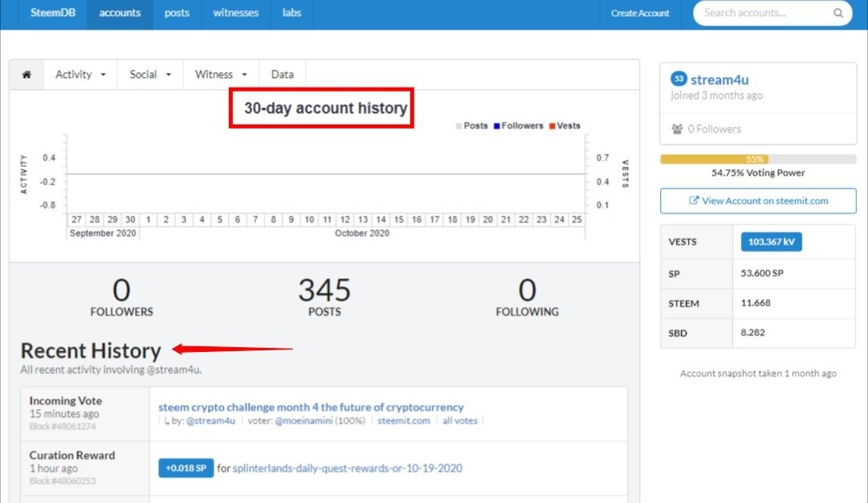Click the October 2020 chart axis label
Image resolution: width=868 pixels, height=503 pixels.
(x=362, y=233)
